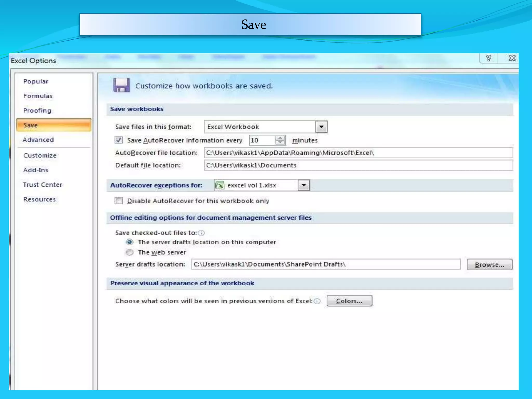The height and width of the screenshot is (399, 532).
Task: Toggle Save AutoRecover information checkbox
Action: (x=119, y=140)
